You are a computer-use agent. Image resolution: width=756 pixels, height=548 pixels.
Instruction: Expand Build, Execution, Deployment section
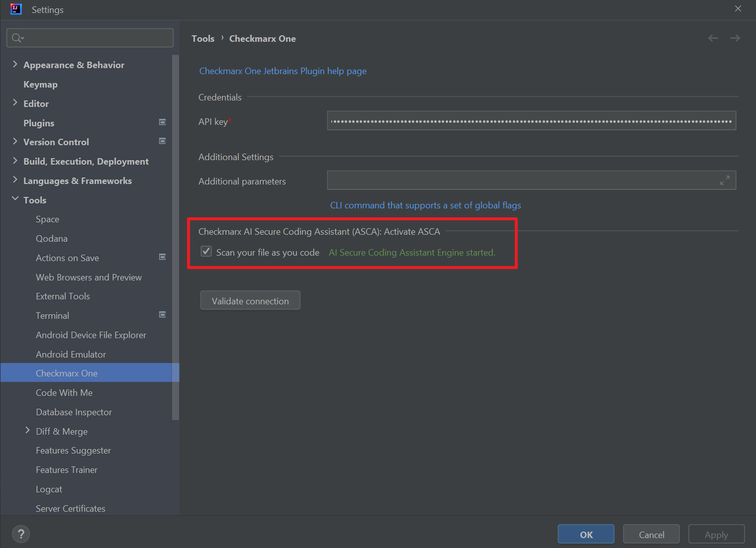coord(15,161)
